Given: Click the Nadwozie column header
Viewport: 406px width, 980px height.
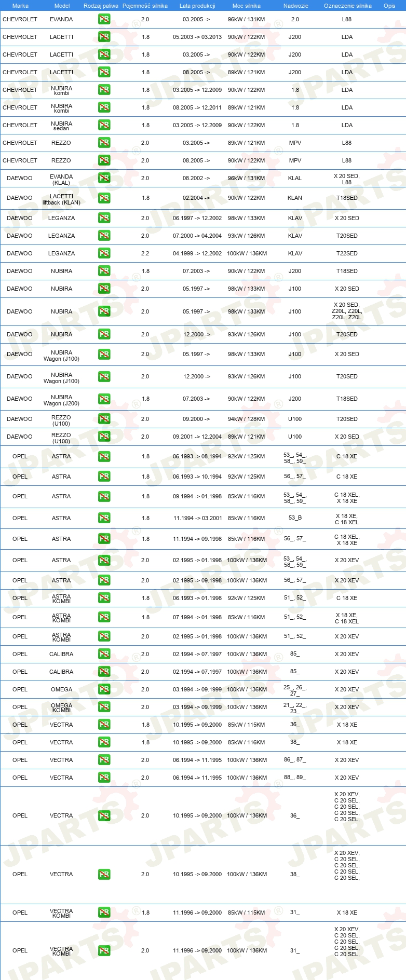Looking at the screenshot, I should click(x=295, y=6).
